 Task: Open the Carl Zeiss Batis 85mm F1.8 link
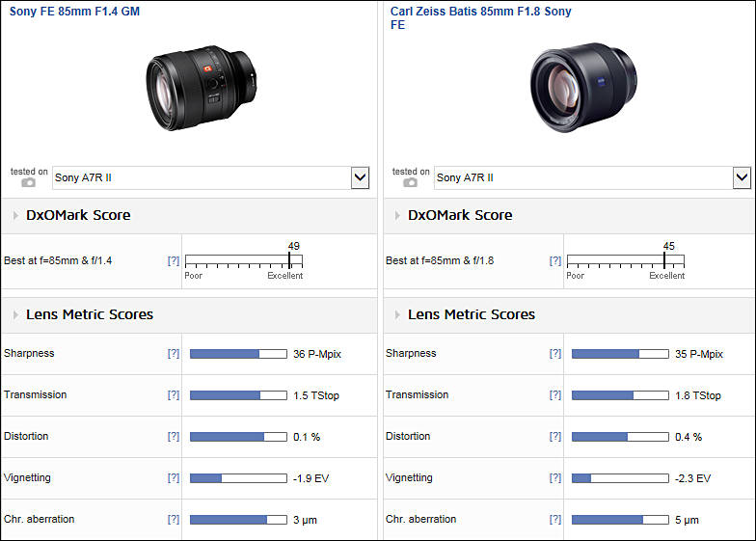pos(480,17)
